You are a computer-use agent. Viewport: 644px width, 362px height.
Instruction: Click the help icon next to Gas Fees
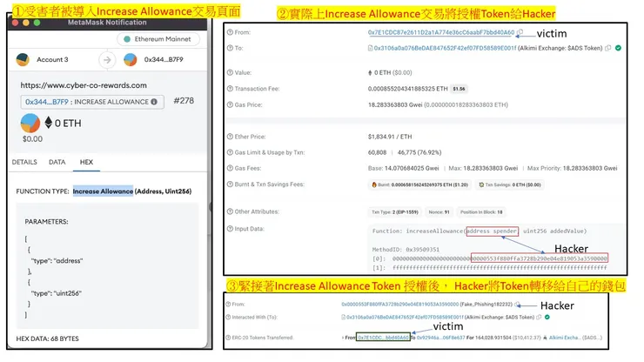click(230, 168)
